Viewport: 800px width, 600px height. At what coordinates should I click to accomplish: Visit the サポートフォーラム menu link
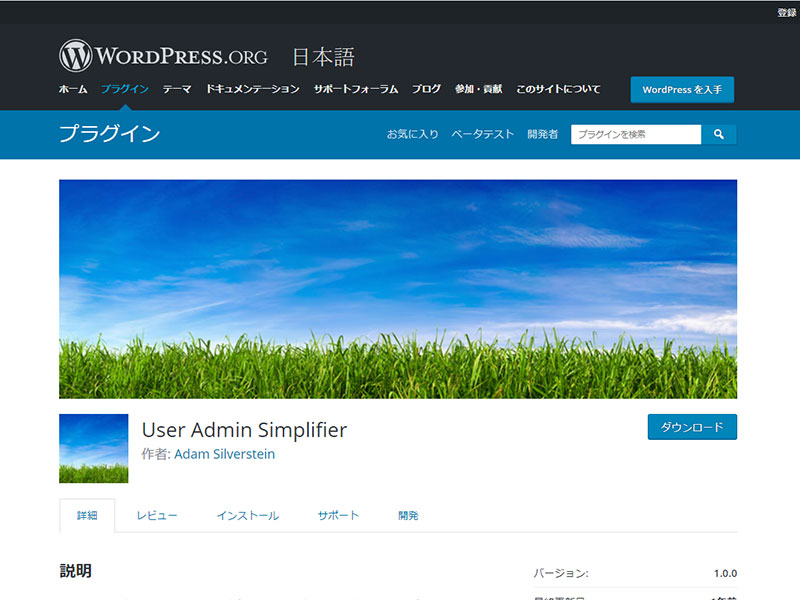tap(356, 89)
